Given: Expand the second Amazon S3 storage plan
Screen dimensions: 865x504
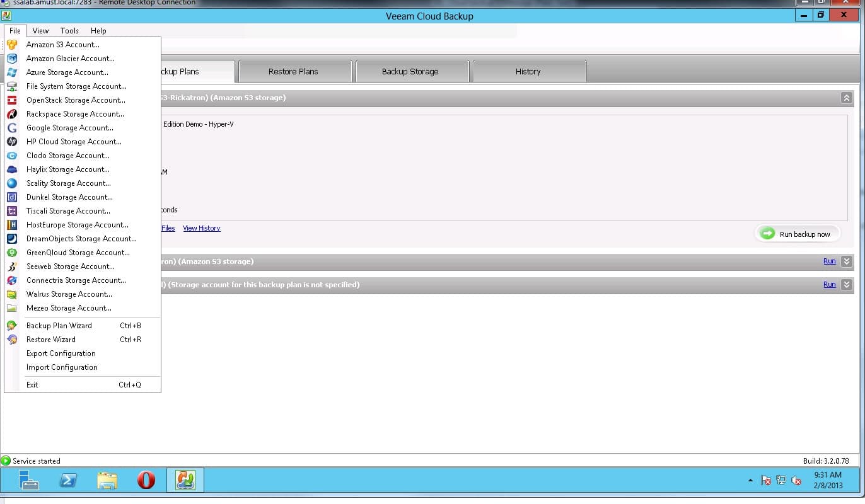Looking at the screenshot, I should tap(847, 261).
